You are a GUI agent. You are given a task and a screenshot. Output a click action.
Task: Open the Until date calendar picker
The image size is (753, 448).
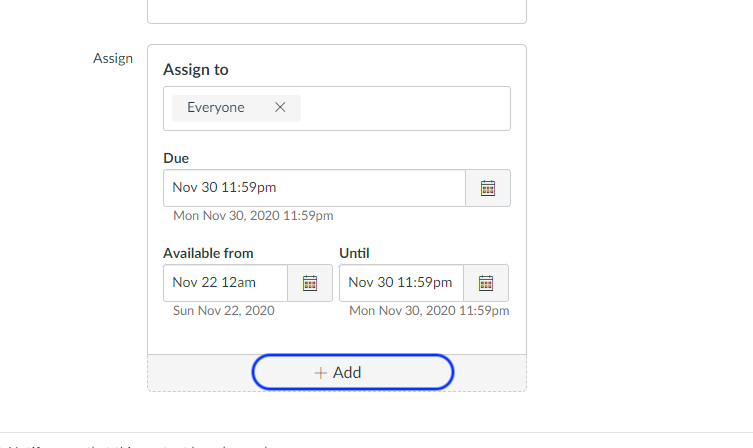pyautogui.click(x=486, y=283)
